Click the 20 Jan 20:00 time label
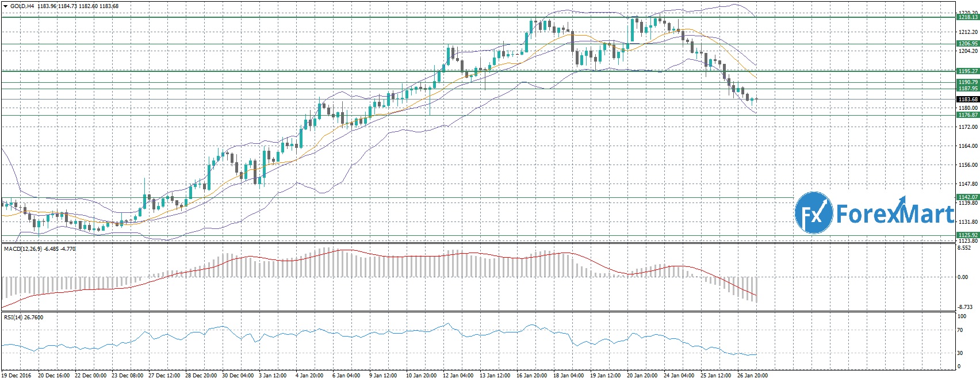Viewport: 980px width, 382px height. (x=643, y=376)
